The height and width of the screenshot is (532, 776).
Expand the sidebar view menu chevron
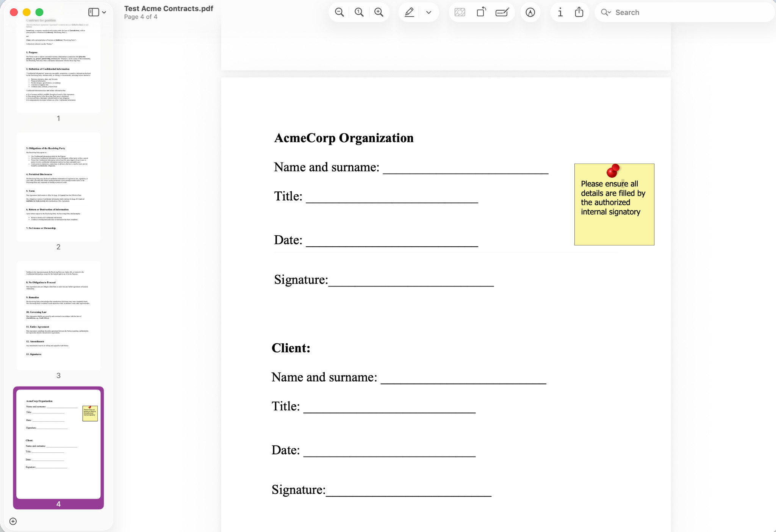coord(104,13)
